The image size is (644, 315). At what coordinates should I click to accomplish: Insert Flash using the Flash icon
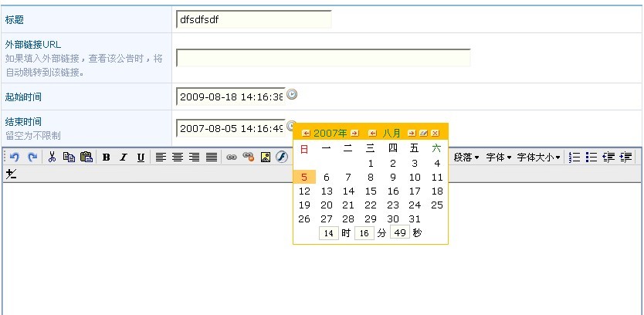pos(282,157)
